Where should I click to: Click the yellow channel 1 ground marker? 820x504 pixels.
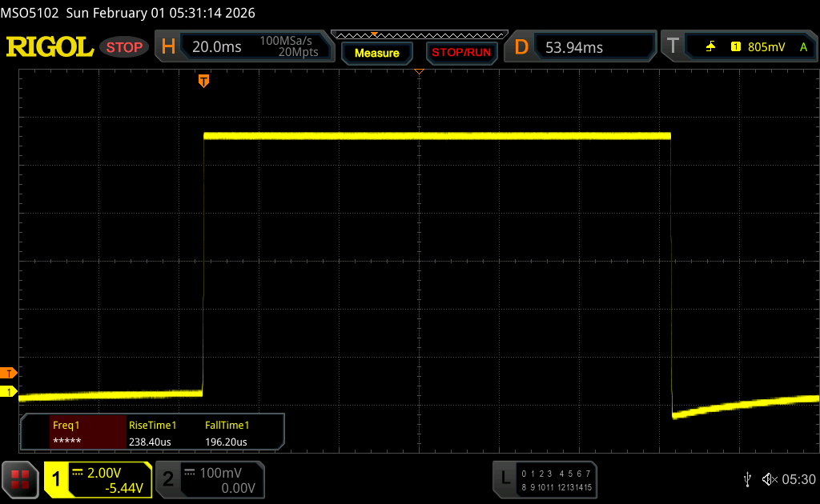tap(9, 391)
